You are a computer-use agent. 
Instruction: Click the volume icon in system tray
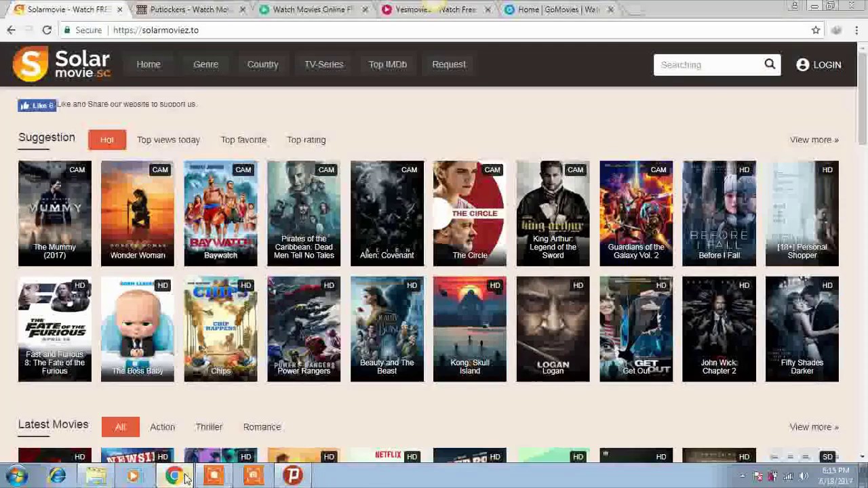[x=804, y=476]
